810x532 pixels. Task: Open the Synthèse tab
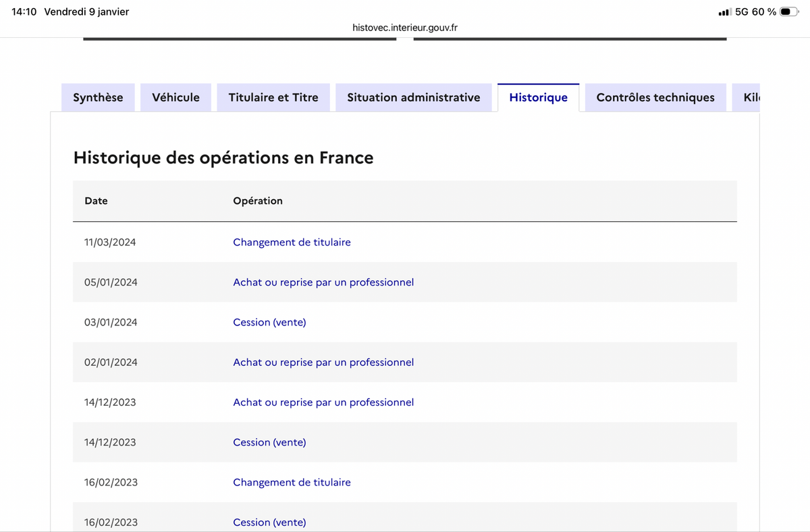98,97
